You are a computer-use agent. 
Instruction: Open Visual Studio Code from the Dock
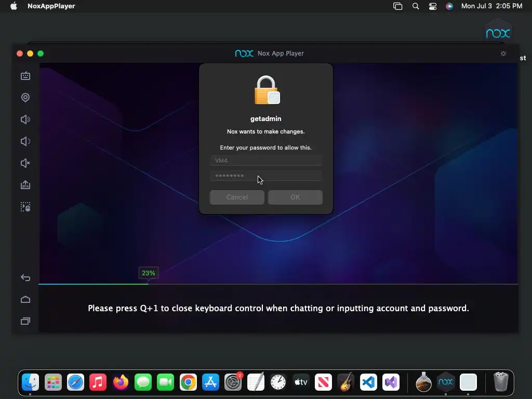pyautogui.click(x=368, y=382)
